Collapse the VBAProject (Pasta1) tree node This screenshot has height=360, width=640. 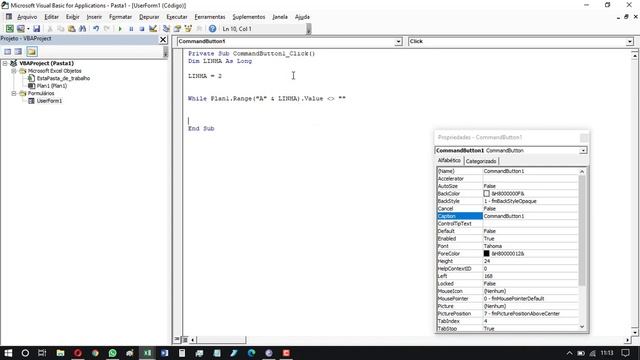point(5,63)
